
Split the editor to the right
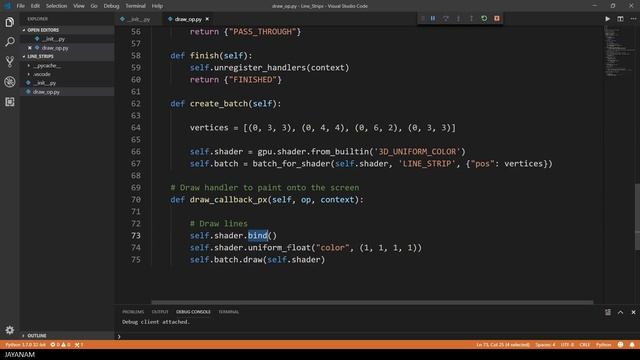click(x=620, y=19)
